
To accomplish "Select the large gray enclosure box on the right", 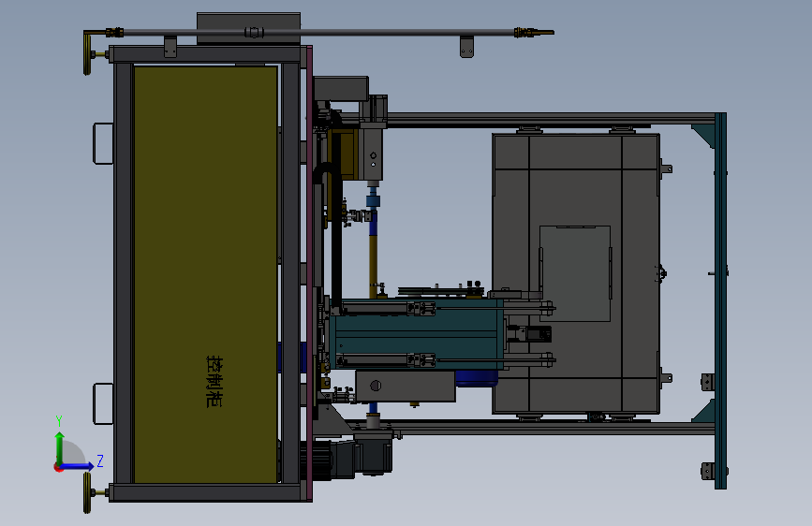I will tap(576, 273).
